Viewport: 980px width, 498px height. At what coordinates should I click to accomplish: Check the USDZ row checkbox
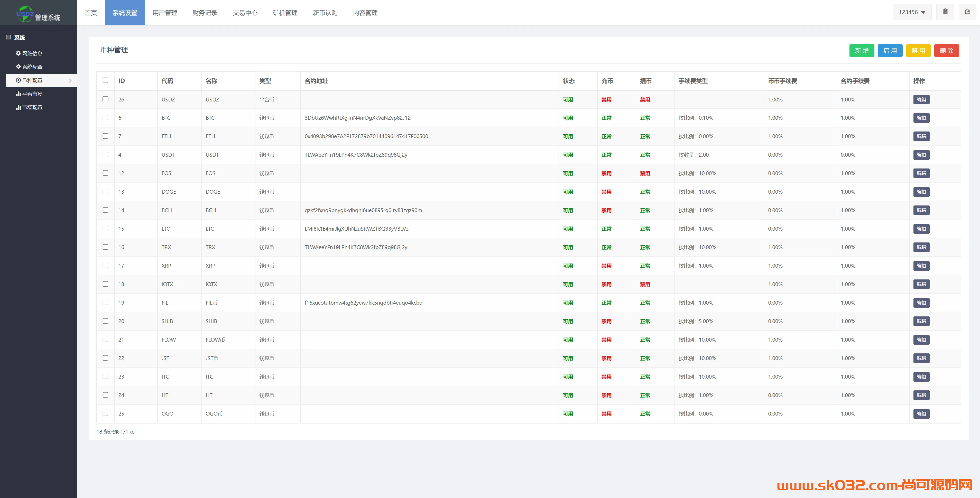[105, 99]
